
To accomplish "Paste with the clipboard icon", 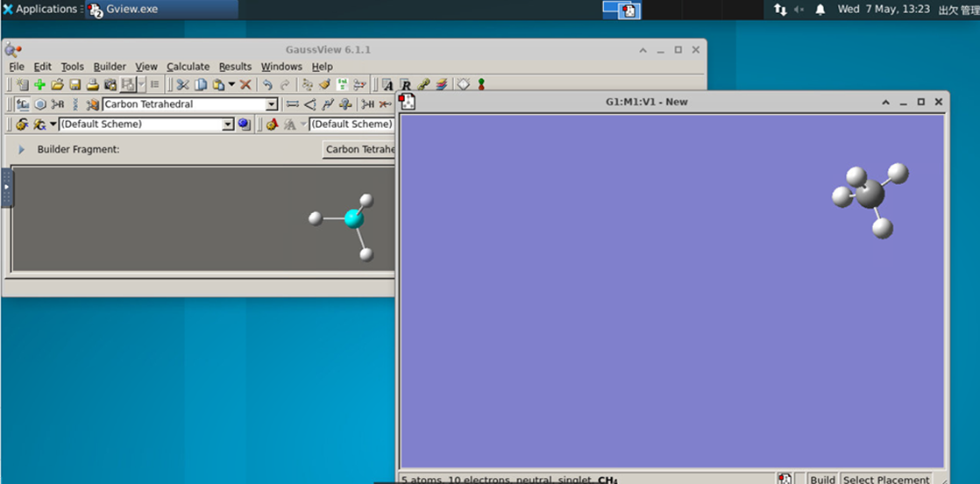I will (x=218, y=84).
